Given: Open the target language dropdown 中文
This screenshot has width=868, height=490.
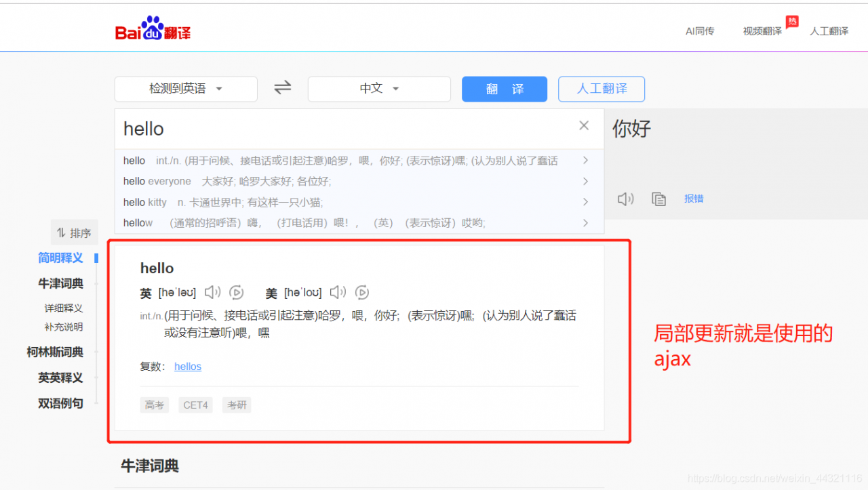Looking at the screenshot, I should (378, 89).
